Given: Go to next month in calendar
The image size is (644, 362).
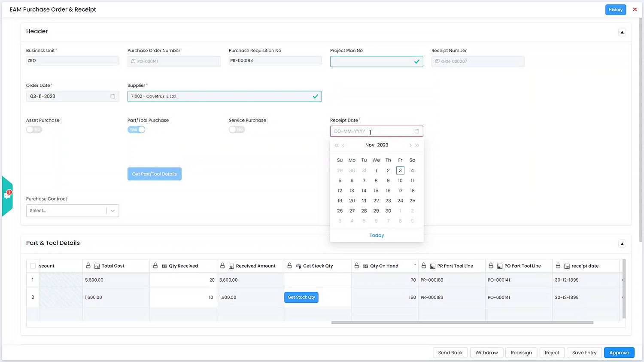Looking at the screenshot, I should tap(410, 146).
